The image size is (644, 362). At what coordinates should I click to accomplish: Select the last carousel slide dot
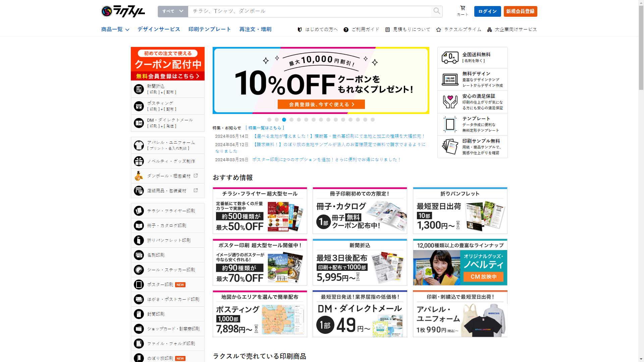coord(373,120)
